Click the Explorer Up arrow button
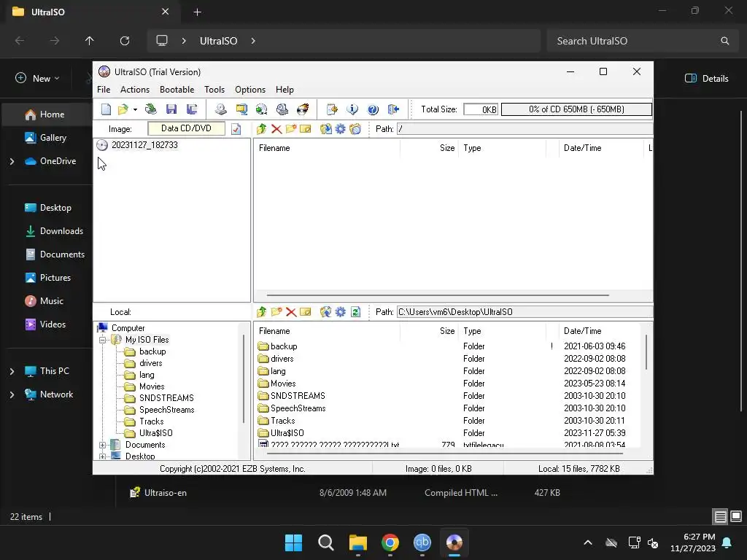 (x=90, y=41)
